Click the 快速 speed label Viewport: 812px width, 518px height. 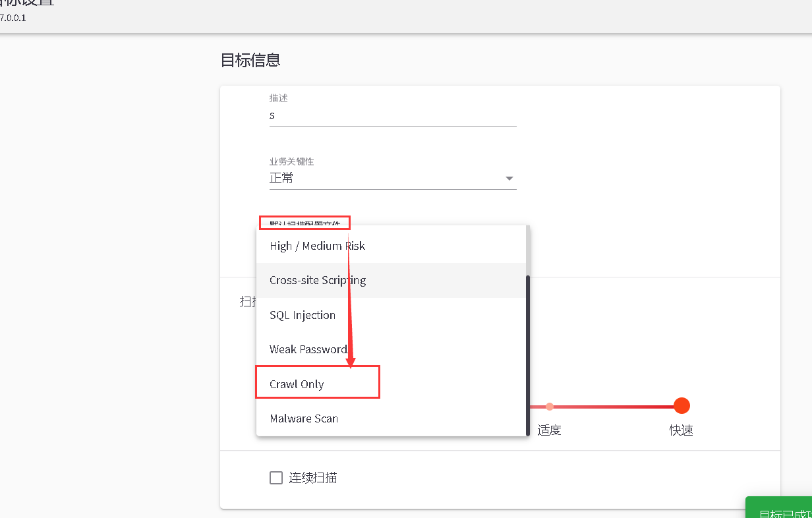(681, 430)
